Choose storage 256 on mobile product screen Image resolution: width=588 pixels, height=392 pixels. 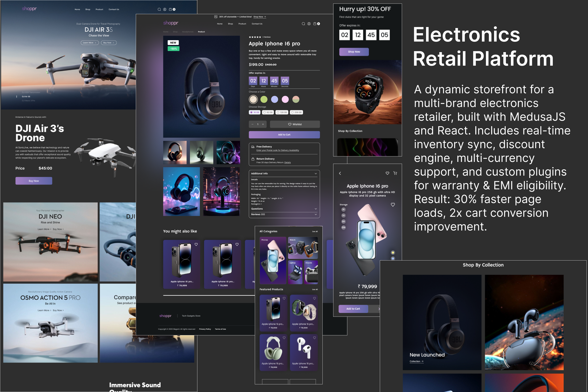click(x=344, y=228)
